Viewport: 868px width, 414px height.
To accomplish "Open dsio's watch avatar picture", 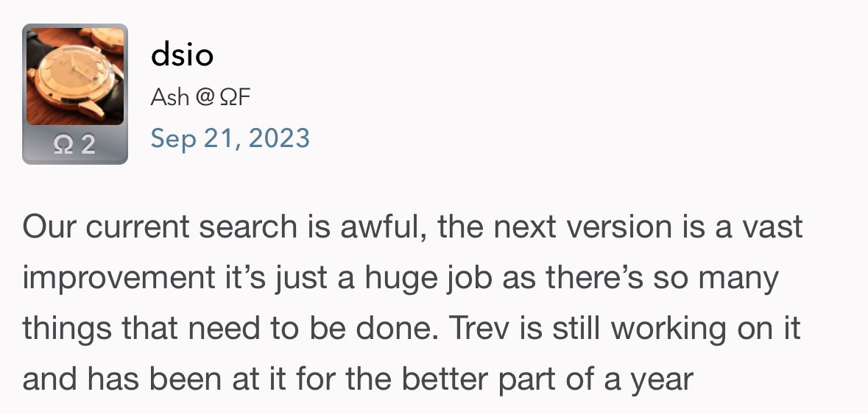I will [x=75, y=76].
